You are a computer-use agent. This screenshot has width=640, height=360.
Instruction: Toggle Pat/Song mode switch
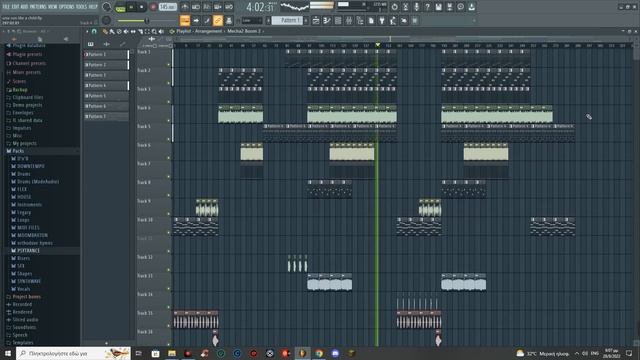click(x=120, y=7)
